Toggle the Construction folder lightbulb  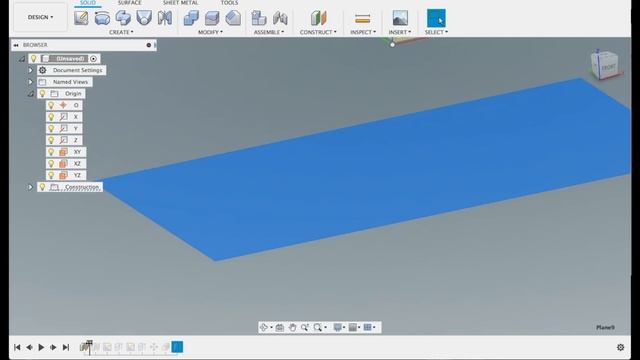[x=42, y=187]
